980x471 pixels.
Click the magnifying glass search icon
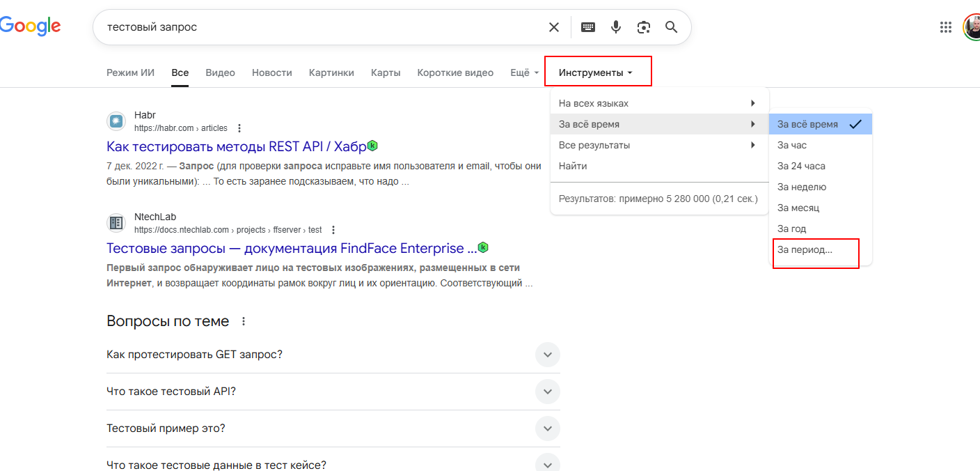tap(671, 27)
